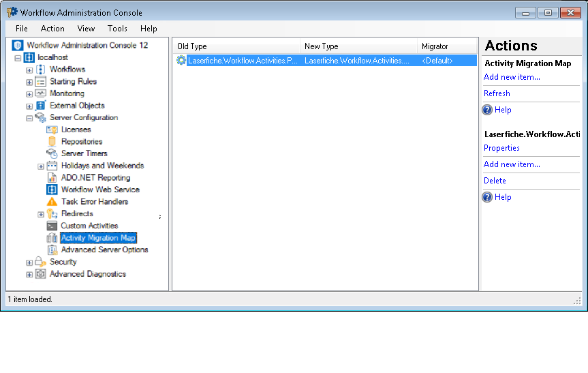Expand the Security tree node

29,263
